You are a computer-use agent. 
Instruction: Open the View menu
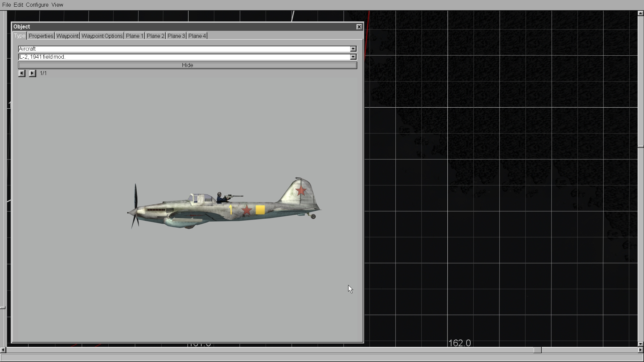tap(57, 5)
